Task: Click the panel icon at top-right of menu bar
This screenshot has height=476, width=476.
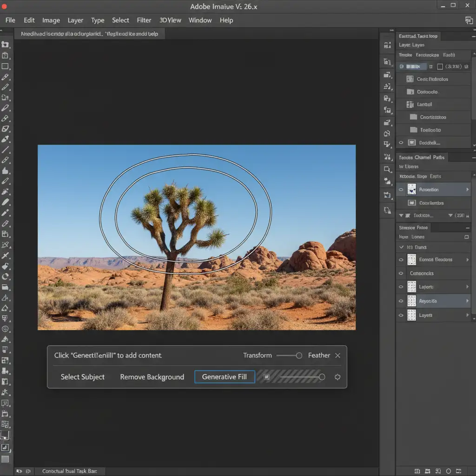Action: point(469,20)
